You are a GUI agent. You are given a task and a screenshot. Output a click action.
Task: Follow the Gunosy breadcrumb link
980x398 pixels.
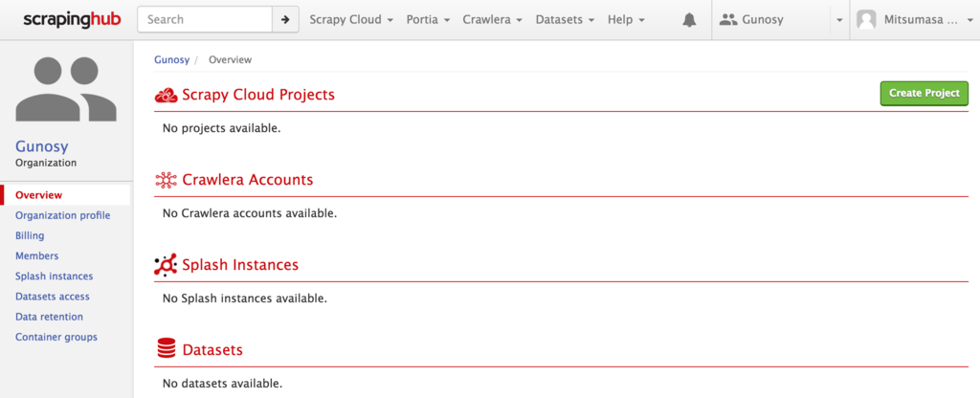click(x=172, y=60)
